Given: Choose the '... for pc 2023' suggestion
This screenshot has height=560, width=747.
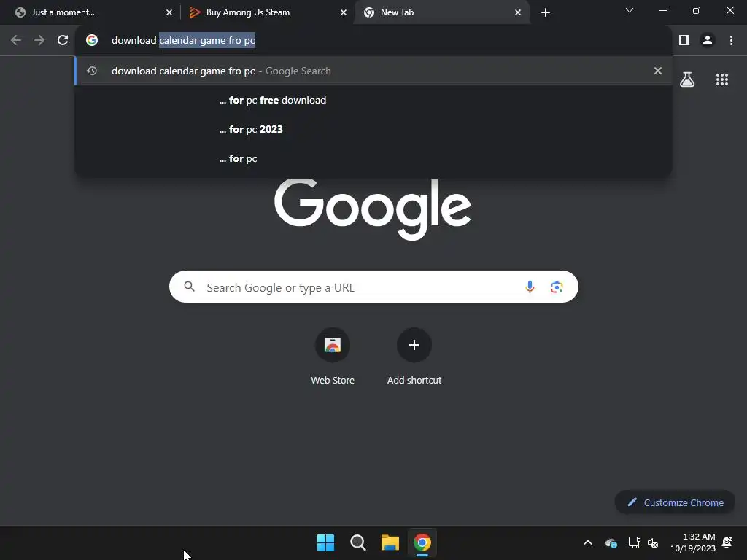Looking at the screenshot, I should pyautogui.click(x=373, y=129).
